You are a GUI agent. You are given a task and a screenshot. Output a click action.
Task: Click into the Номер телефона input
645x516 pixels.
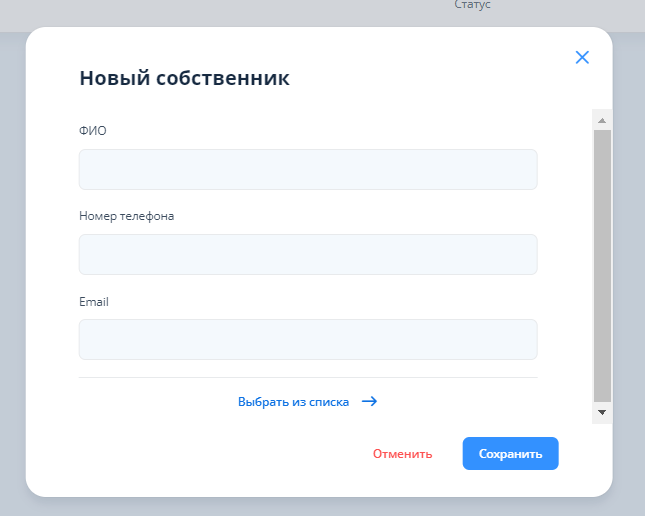308,255
